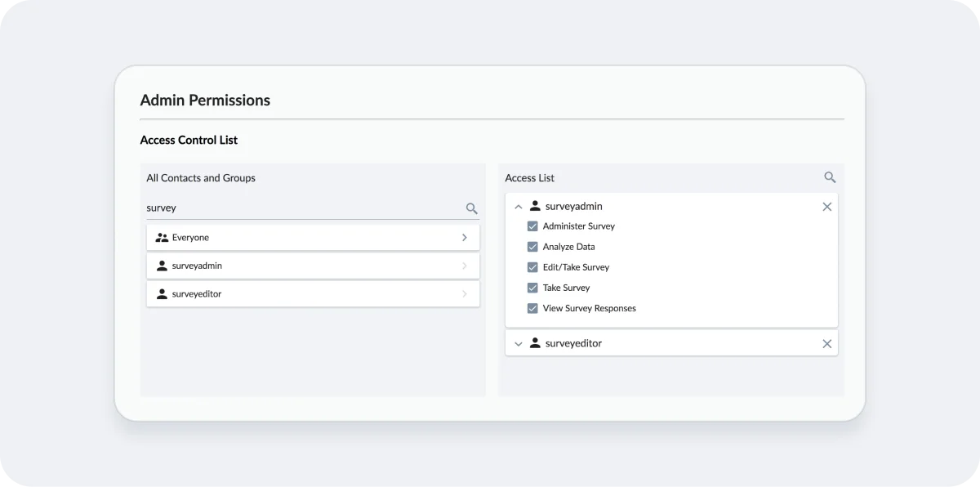Toggle the Edit/Take Survey checkbox

[x=532, y=266]
